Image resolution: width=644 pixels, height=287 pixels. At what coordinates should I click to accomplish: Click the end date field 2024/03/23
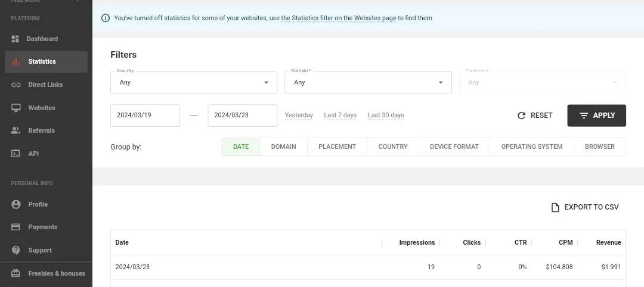click(242, 116)
